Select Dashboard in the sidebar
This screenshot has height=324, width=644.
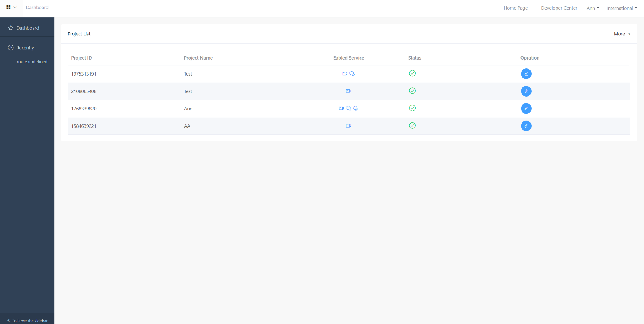[x=27, y=28]
